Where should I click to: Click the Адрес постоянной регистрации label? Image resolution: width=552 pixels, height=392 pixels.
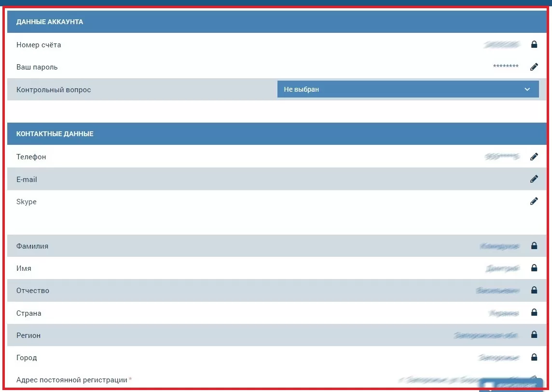tap(72, 380)
